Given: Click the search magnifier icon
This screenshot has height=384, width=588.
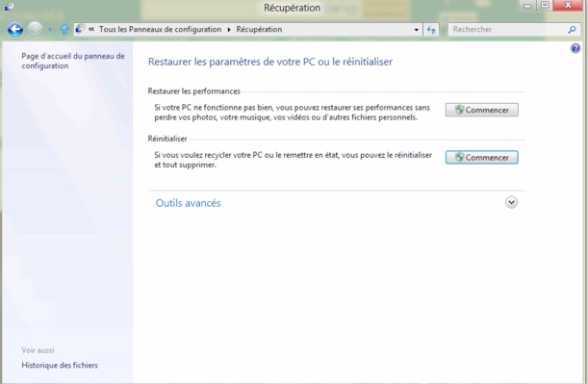Looking at the screenshot, I should [572, 29].
